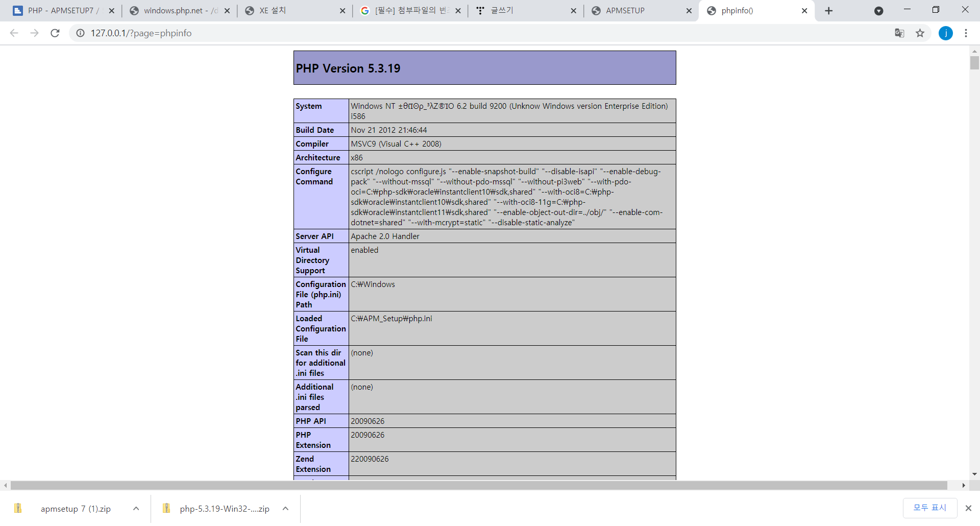Click the C:\Windows configuration path value
This screenshot has width=980, height=526.
click(x=373, y=284)
